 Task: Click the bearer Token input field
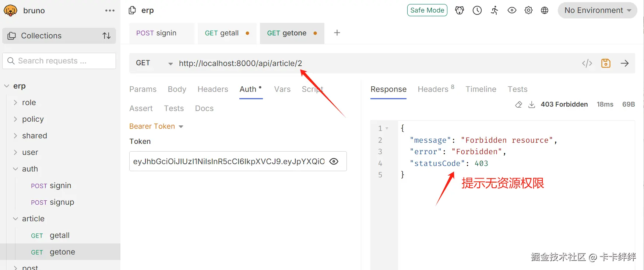coord(238,162)
